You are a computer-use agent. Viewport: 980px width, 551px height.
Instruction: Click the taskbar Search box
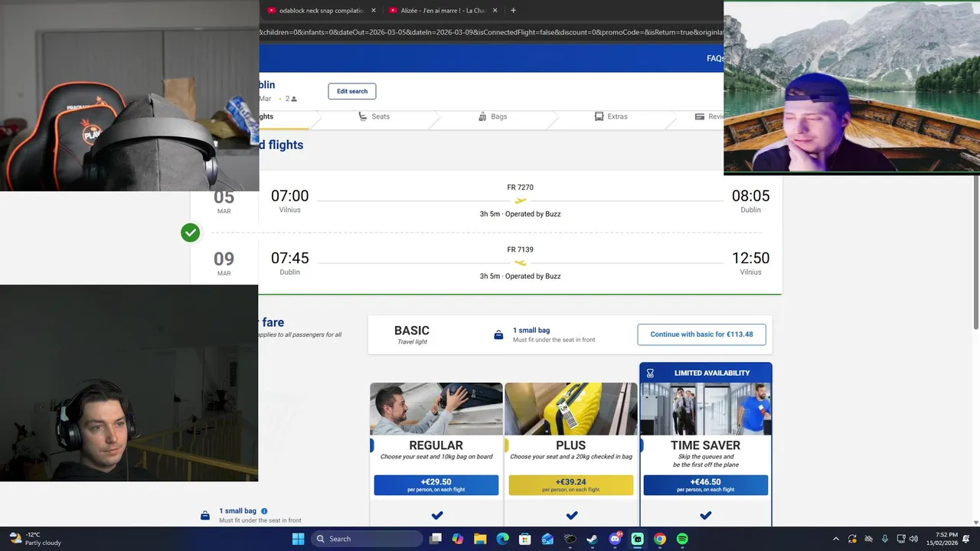[367, 539]
